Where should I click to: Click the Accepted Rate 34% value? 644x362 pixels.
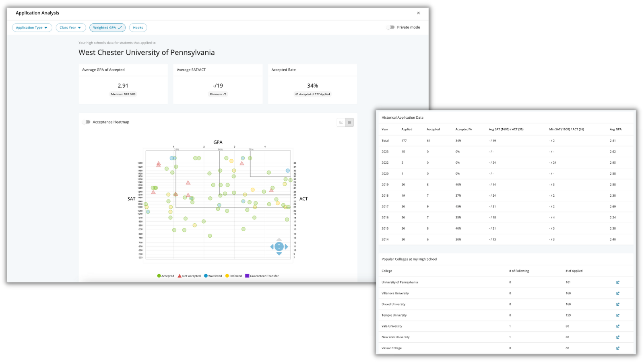click(312, 86)
